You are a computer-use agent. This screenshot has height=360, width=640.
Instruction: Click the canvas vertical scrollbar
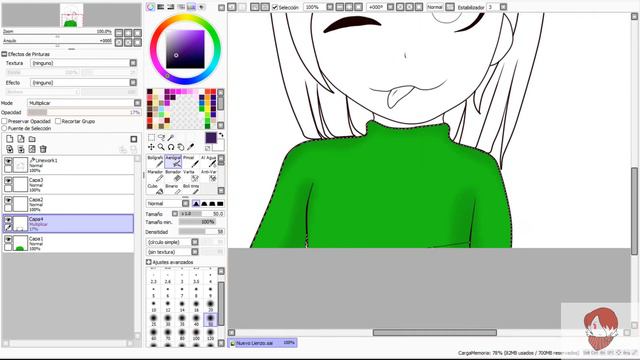pyautogui.click(x=635, y=211)
